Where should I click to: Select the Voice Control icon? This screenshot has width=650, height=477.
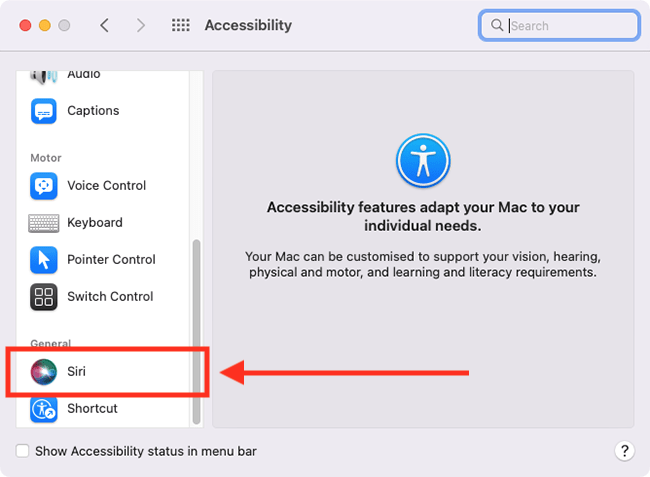click(44, 186)
